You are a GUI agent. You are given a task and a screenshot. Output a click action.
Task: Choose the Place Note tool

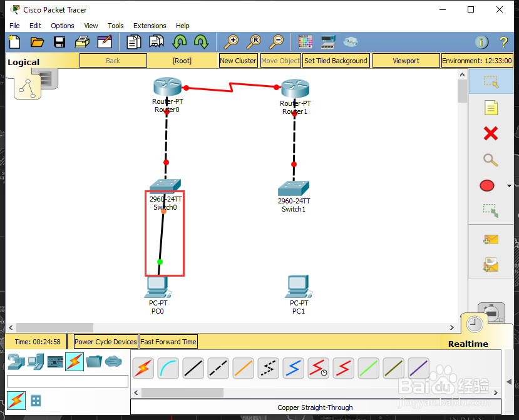click(491, 108)
